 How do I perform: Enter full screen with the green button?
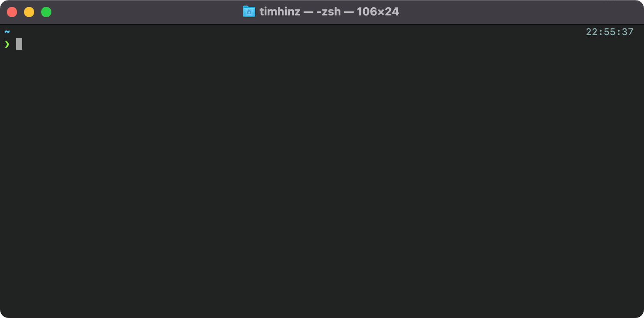[46, 12]
